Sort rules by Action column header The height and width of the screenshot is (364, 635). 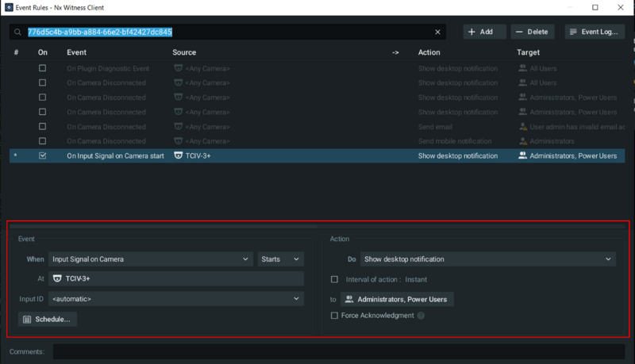[x=429, y=52]
